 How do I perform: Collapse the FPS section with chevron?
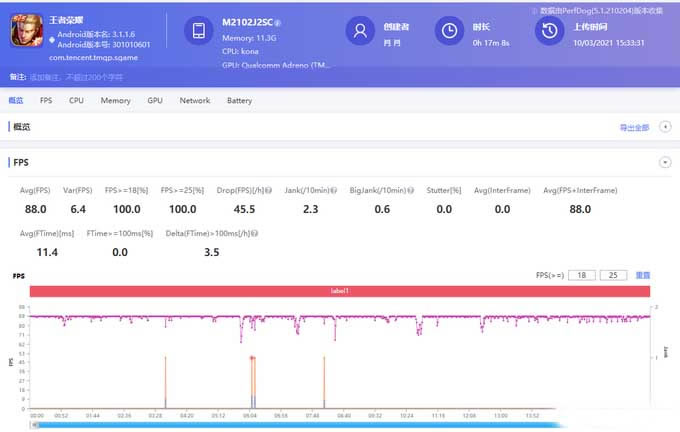pyautogui.click(x=664, y=162)
